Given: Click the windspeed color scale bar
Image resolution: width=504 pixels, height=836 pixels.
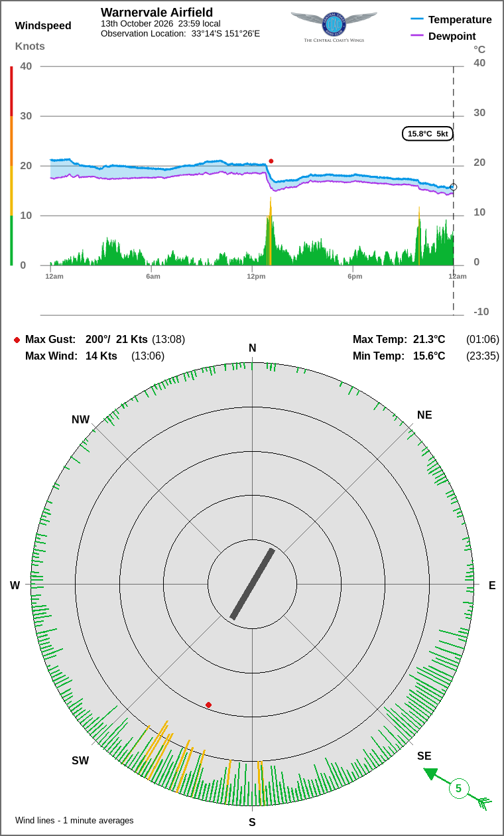Looking at the screenshot, I should tap(11, 166).
